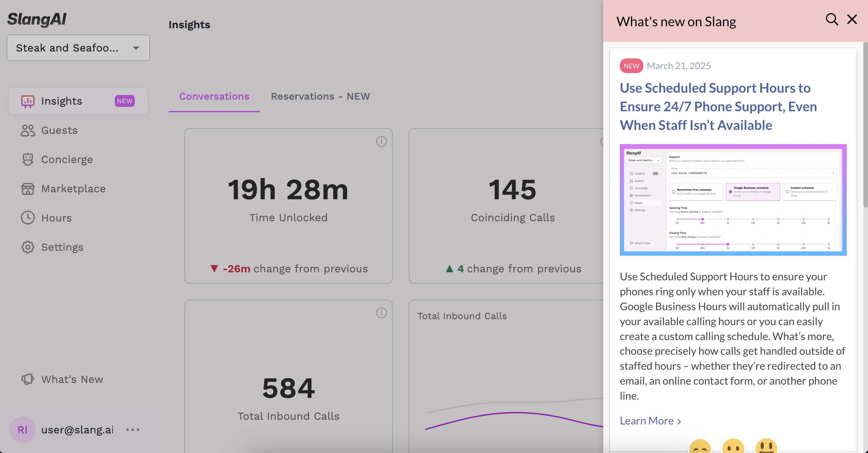Open the Scheduled Support Hours article title
868x453 pixels.
tap(718, 107)
